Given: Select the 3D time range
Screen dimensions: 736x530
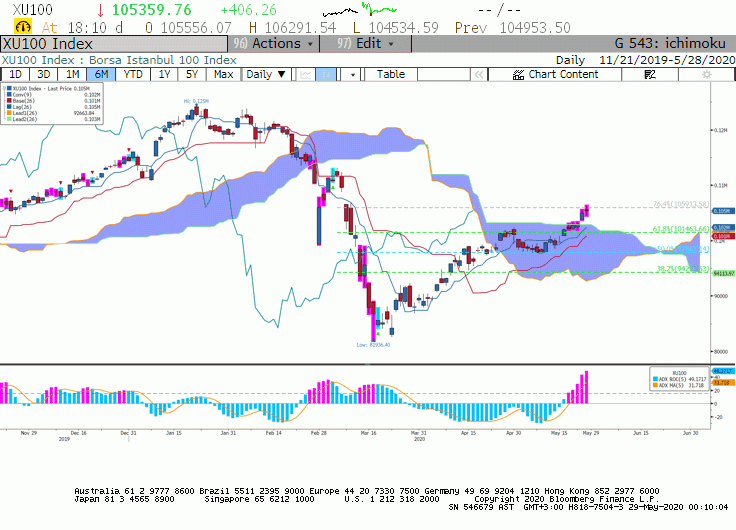Looking at the screenshot, I should 44,74.
